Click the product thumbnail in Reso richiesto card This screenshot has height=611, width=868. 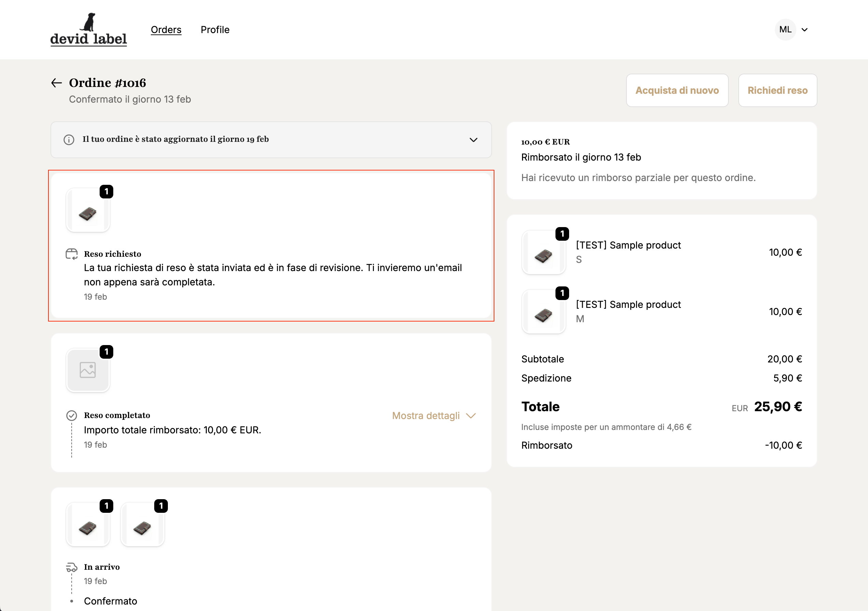[x=88, y=210]
